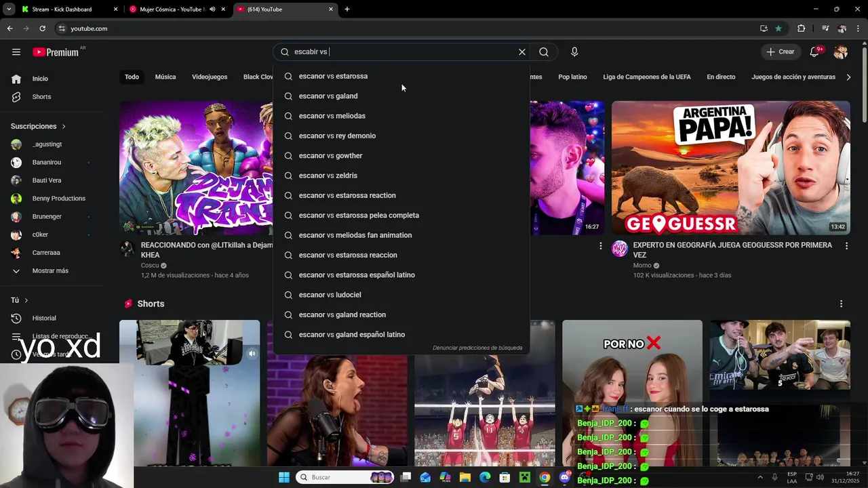Choose suggestion escanor vs estarossa
The width and height of the screenshot is (868, 488).
point(401,76)
